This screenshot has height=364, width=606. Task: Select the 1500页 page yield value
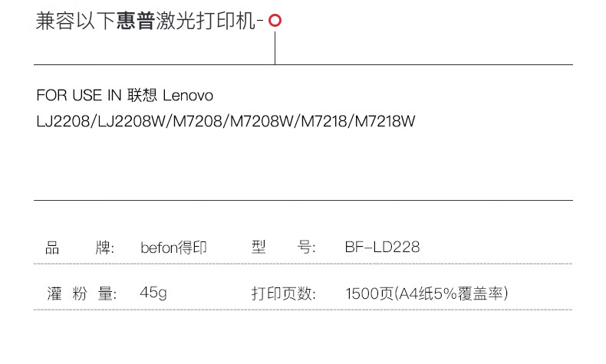pos(370,293)
